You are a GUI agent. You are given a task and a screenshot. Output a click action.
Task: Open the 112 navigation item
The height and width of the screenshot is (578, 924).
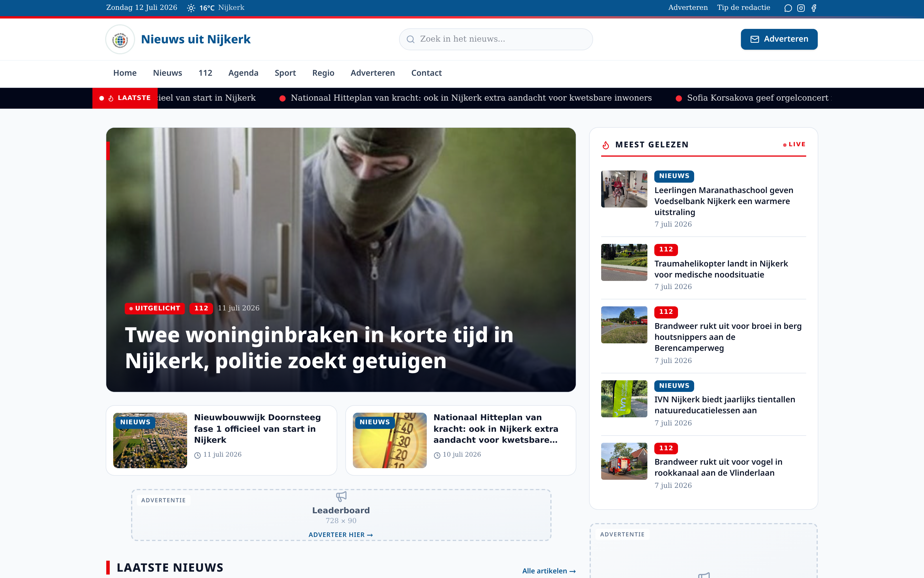point(205,73)
